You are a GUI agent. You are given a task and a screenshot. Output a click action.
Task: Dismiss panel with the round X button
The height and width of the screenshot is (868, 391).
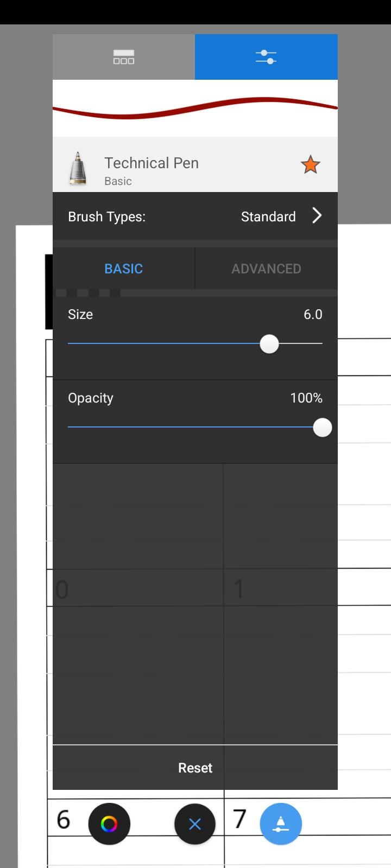point(195,824)
